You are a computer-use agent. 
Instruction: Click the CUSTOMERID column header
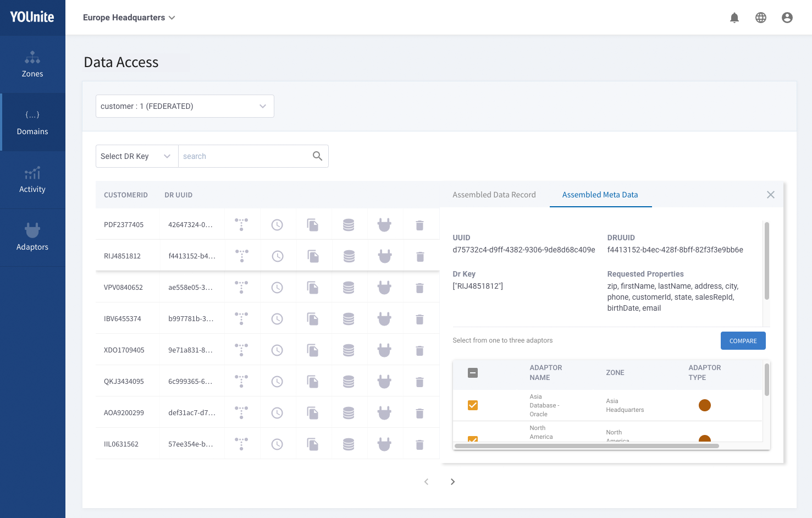126,195
